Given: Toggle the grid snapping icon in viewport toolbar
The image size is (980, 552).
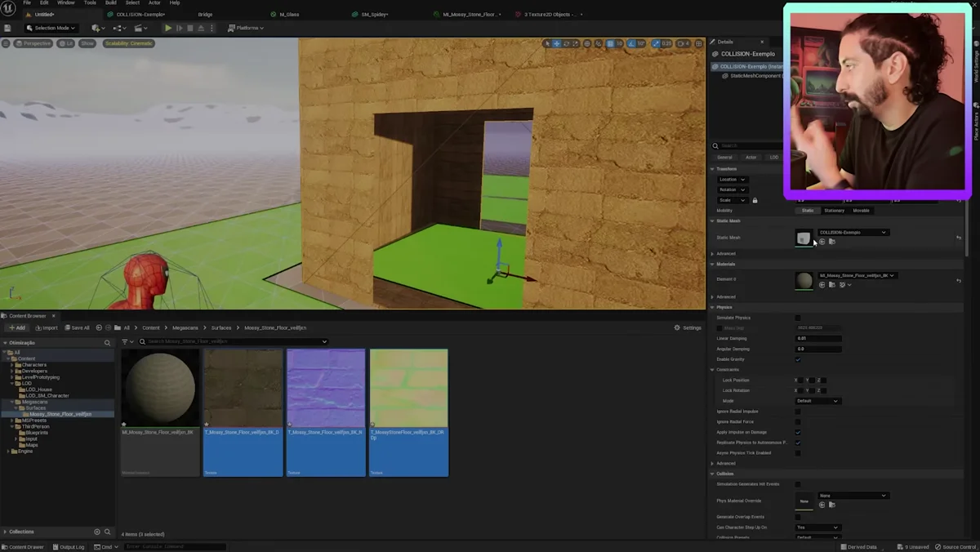Looking at the screenshot, I should pyautogui.click(x=610, y=43).
